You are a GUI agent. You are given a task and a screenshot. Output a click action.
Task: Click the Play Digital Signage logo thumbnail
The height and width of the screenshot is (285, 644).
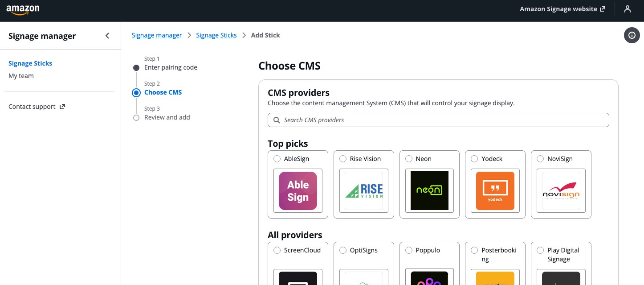coord(561,278)
